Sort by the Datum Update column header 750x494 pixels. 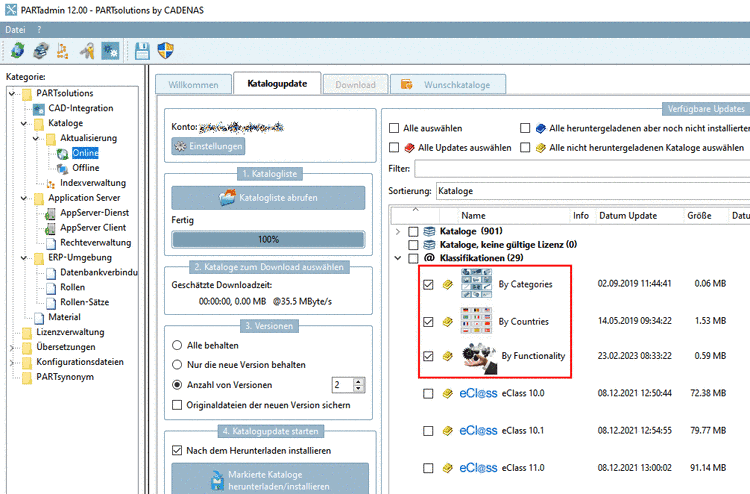click(x=628, y=216)
